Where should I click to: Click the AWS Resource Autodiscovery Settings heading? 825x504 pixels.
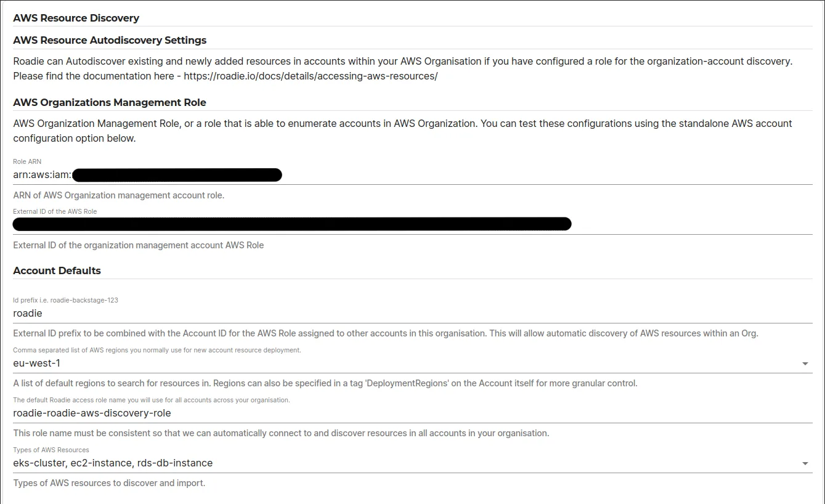pos(109,39)
